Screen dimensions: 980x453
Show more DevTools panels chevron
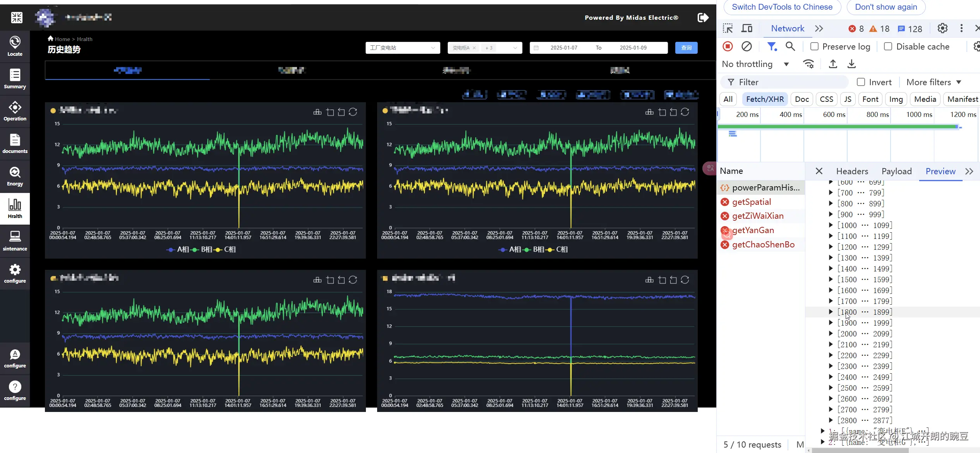[x=819, y=29]
